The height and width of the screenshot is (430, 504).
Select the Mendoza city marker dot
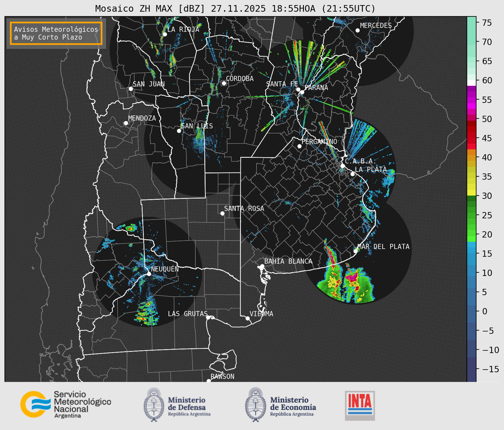[x=126, y=123]
